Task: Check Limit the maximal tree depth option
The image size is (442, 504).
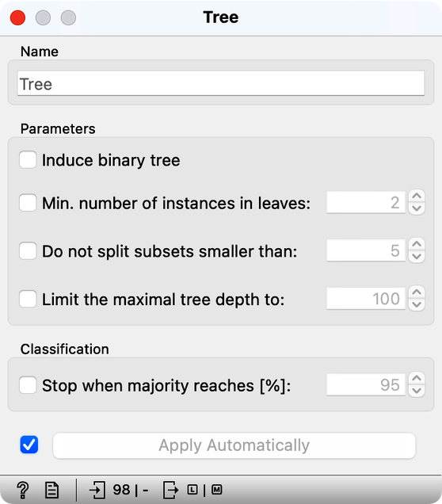Action: [x=28, y=299]
